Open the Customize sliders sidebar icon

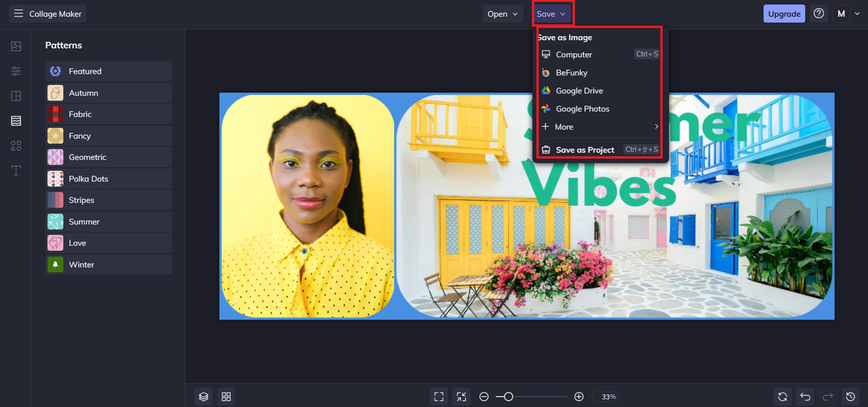point(16,71)
